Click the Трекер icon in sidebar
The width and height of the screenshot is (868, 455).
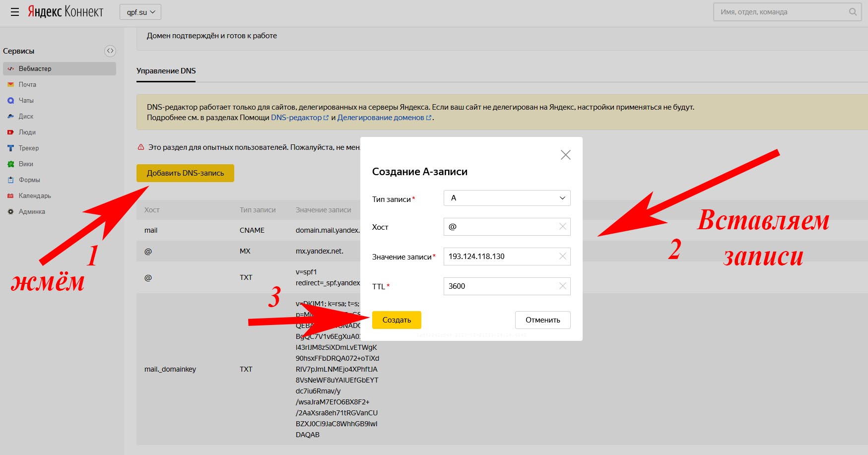click(10, 148)
